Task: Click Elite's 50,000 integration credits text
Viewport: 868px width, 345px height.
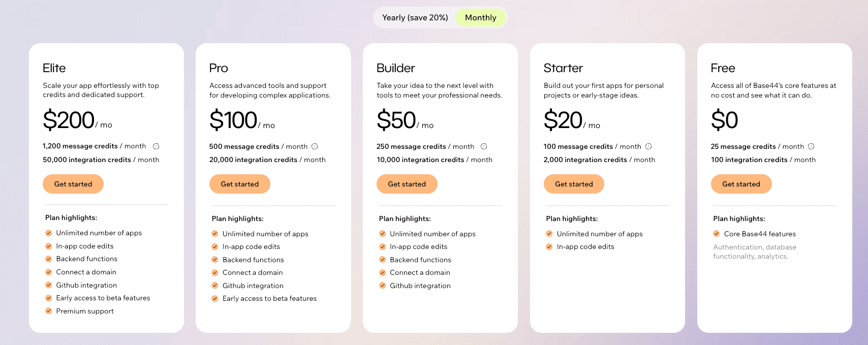Action: click(101, 159)
